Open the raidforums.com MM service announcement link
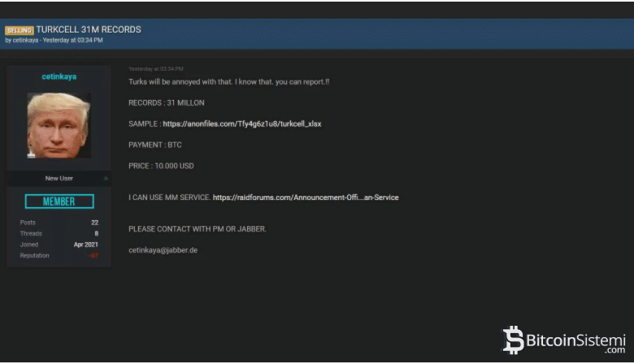The image size is (634, 364). click(306, 197)
